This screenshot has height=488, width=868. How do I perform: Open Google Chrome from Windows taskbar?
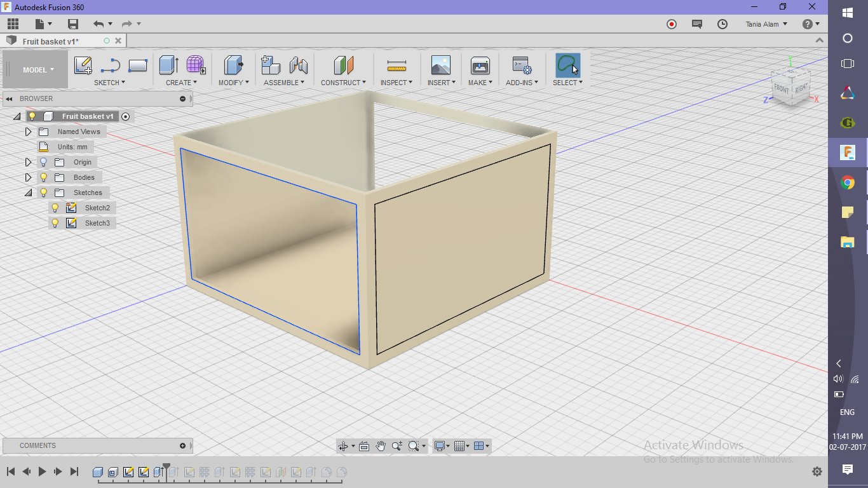pyautogui.click(x=848, y=183)
